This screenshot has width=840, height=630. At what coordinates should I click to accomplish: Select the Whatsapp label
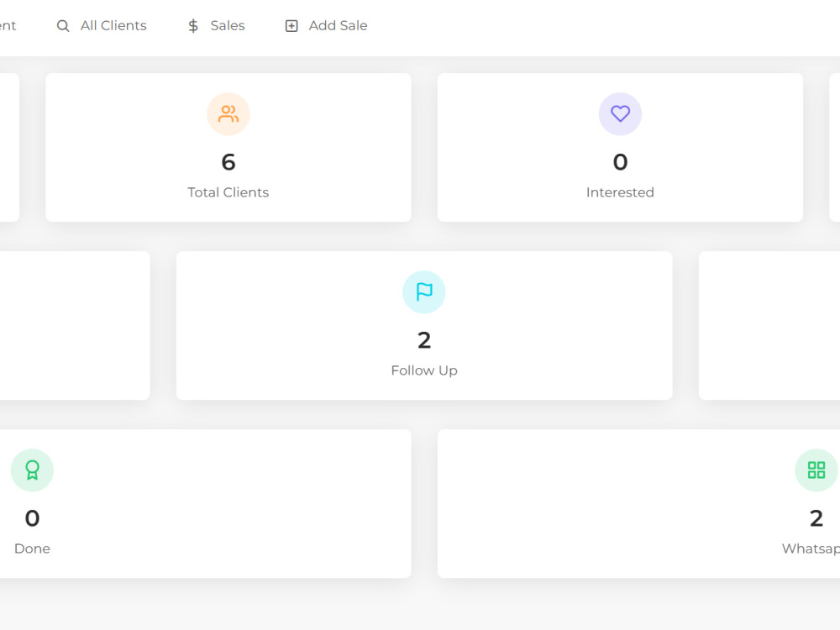pos(811,549)
